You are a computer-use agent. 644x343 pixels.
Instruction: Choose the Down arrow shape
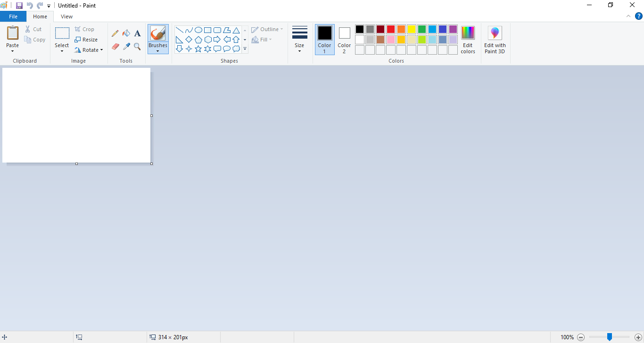coord(180,49)
